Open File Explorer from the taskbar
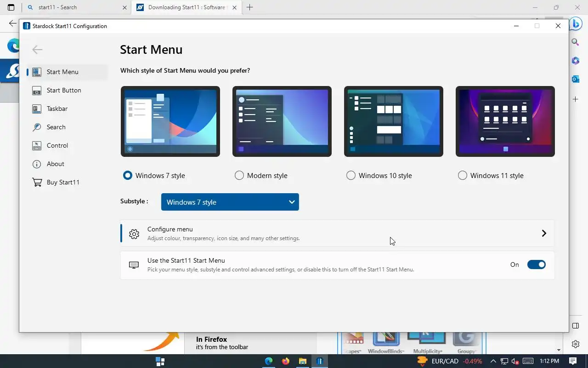 pyautogui.click(x=303, y=361)
